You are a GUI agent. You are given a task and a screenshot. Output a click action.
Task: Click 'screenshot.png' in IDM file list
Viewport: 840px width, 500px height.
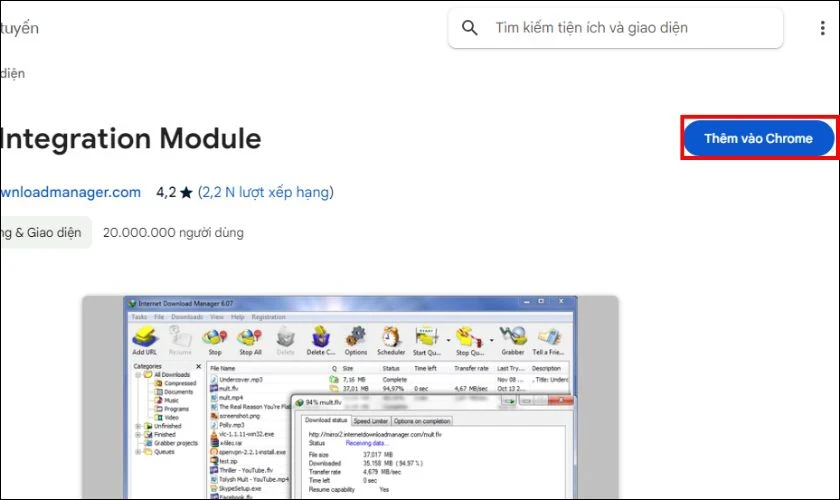pos(235,416)
